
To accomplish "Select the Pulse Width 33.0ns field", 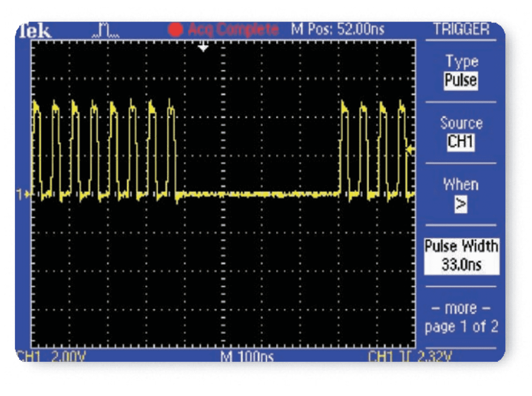I will [x=461, y=255].
